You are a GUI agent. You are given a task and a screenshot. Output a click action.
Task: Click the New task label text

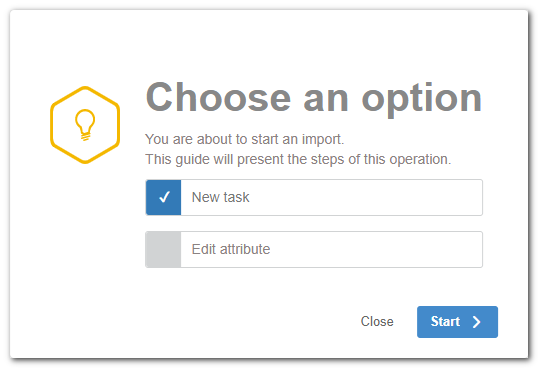coord(220,197)
